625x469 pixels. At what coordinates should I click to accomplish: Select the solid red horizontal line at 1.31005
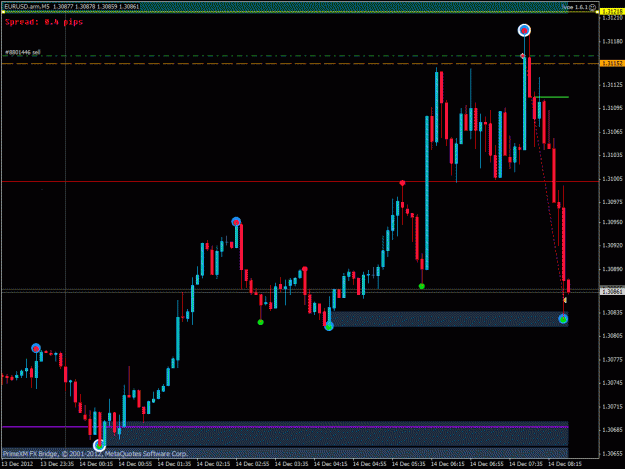[300, 181]
